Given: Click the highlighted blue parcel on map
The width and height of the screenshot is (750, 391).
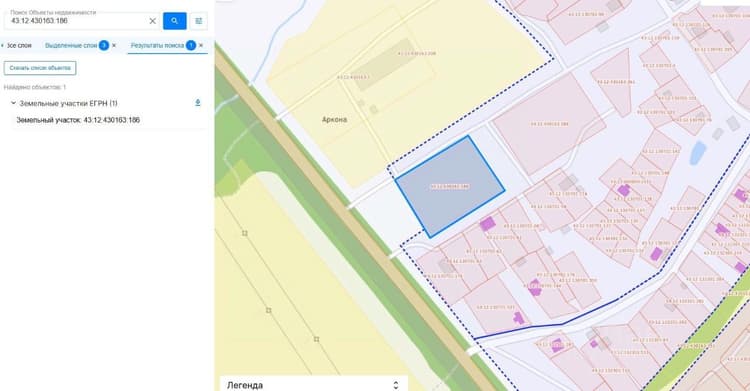Looking at the screenshot, I should pyautogui.click(x=450, y=187).
